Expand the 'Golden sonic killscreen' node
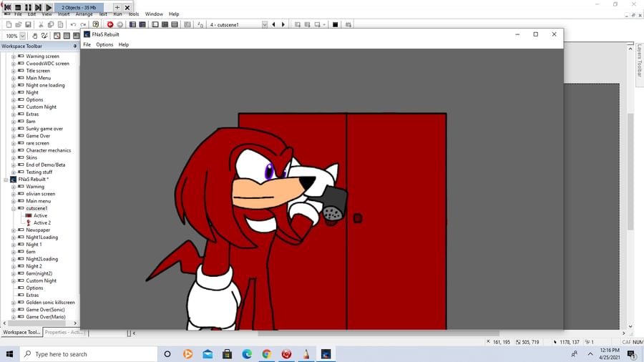 click(x=13, y=303)
